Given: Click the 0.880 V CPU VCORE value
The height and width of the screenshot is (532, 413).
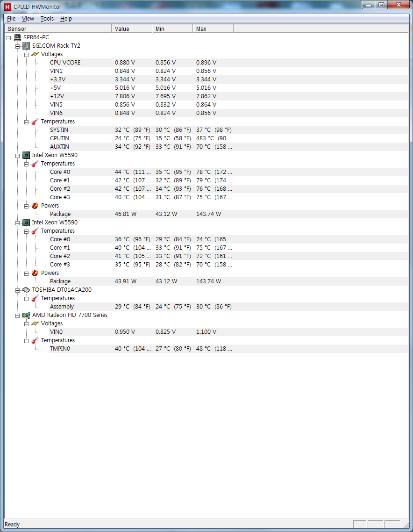Looking at the screenshot, I should click(x=125, y=63).
